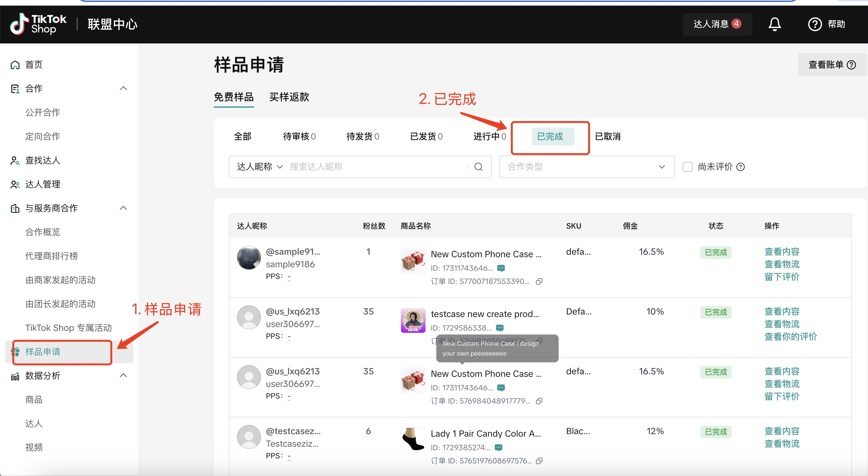Click chat icon beside testcase product ID
868x476 pixels.
(500, 328)
